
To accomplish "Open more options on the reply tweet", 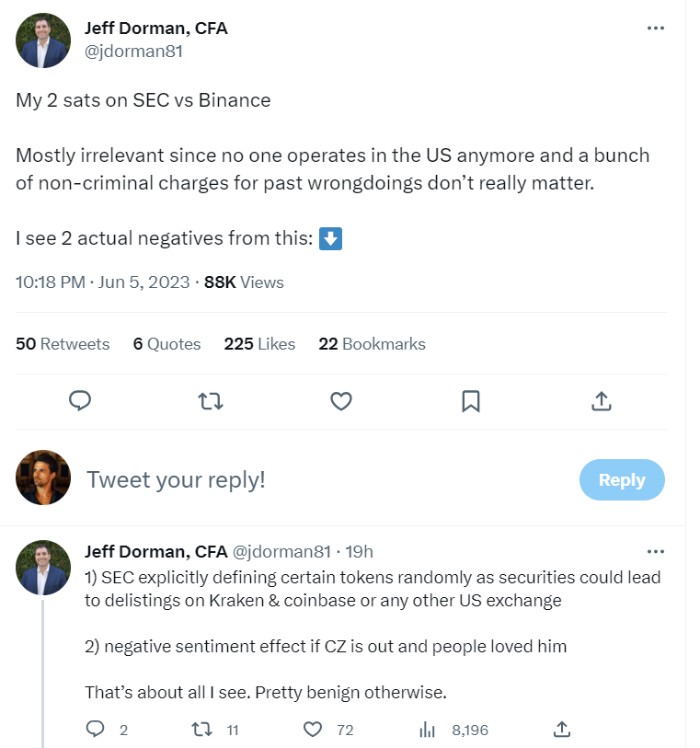I will point(655,551).
